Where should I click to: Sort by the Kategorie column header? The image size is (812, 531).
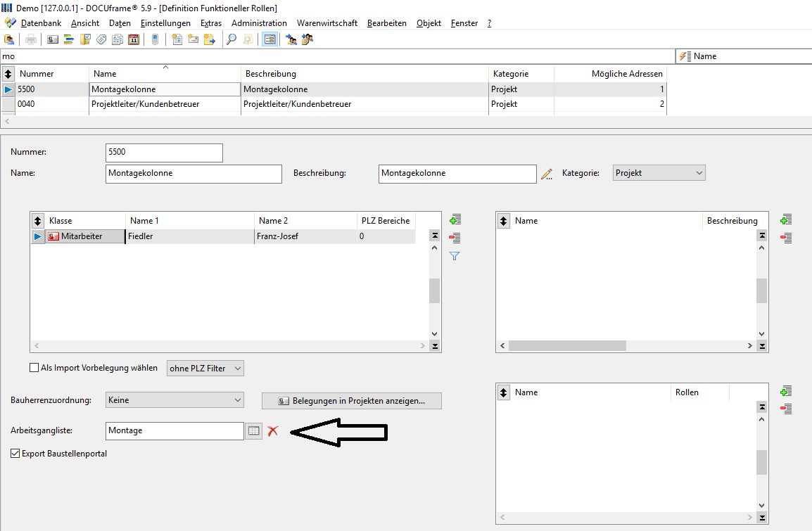(521, 74)
